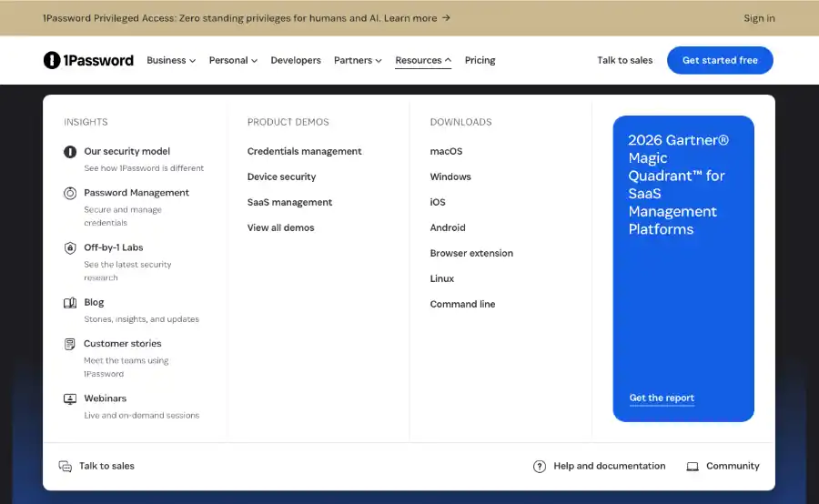Image resolution: width=819 pixels, height=504 pixels.
Task: Open Our security model link
Action: 126,151
